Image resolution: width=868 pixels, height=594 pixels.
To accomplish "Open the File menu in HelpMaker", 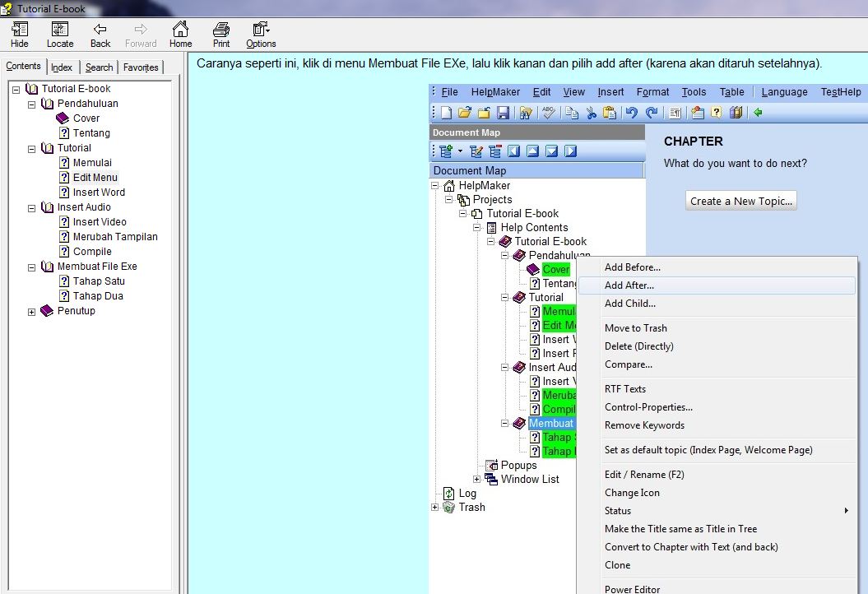I will (x=449, y=92).
